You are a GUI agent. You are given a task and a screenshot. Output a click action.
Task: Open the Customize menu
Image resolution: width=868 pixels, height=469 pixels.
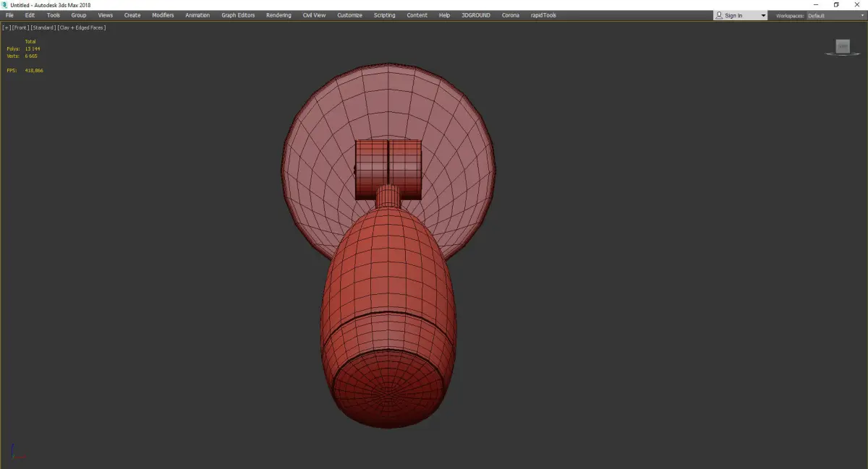349,15
